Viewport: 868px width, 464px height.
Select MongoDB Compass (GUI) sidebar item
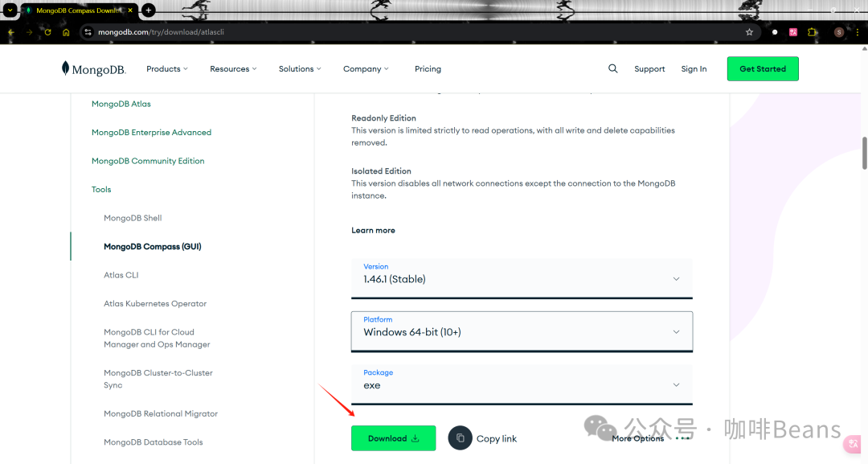(153, 246)
